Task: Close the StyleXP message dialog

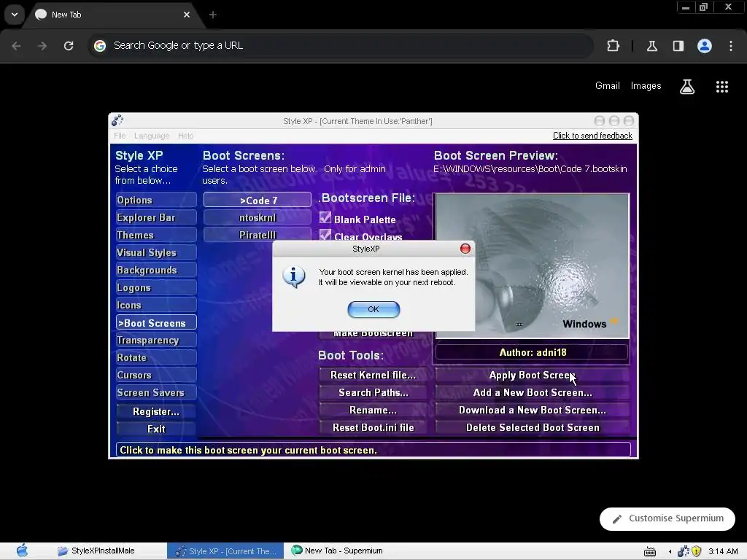Action: click(465, 249)
